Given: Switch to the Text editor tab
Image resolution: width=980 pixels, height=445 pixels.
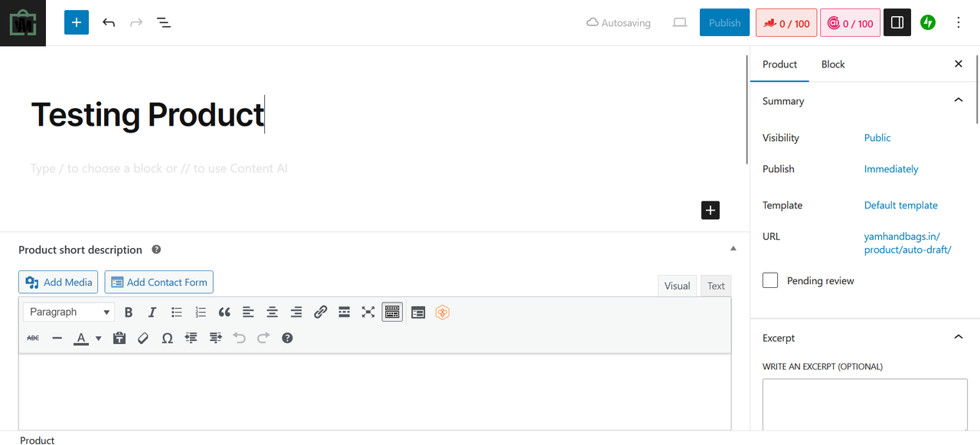Looking at the screenshot, I should pyautogui.click(x=716, y=286).
